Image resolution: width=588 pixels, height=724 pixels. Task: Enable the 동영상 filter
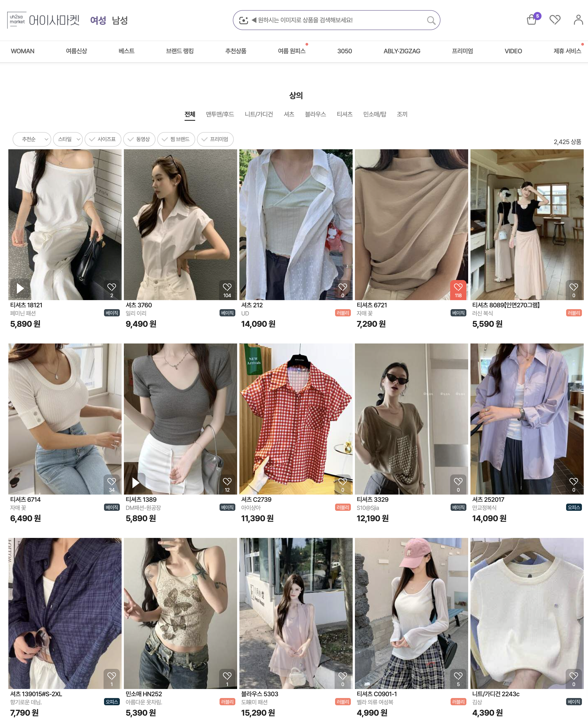point(139,139)
